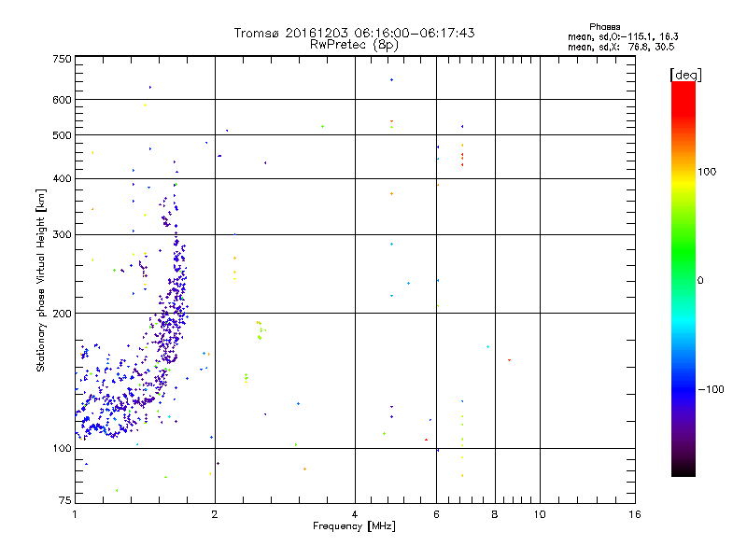The width and height of the screenshot is (747, 560).
Task: Click the x-axis tick label '6'
Action: click(x=436, y=514)
